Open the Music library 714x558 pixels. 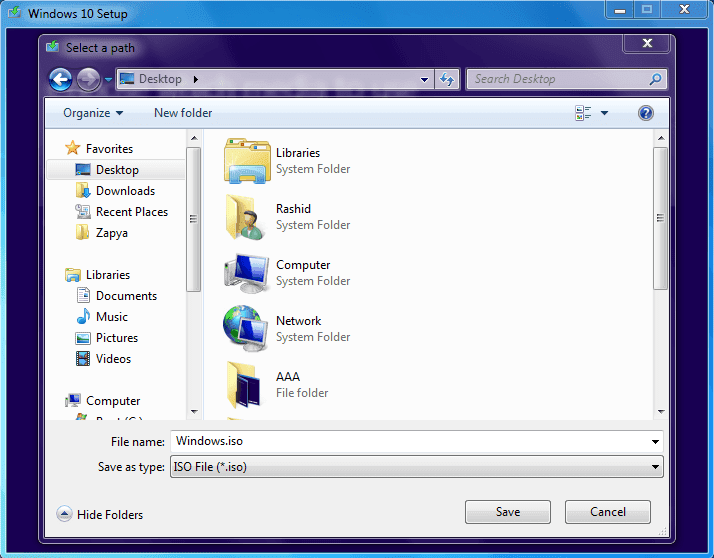[112, 317]
